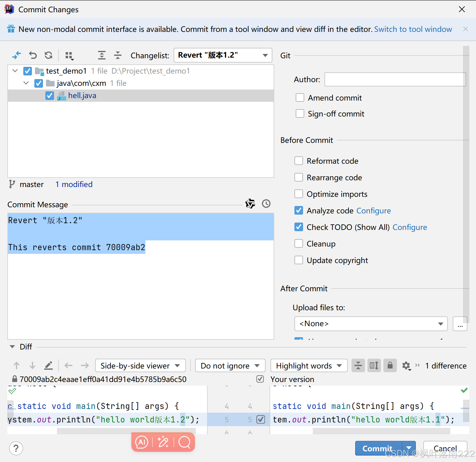Enable the Amend commit checkbox
The image size is (476, 462).
[x=300, y=97]
